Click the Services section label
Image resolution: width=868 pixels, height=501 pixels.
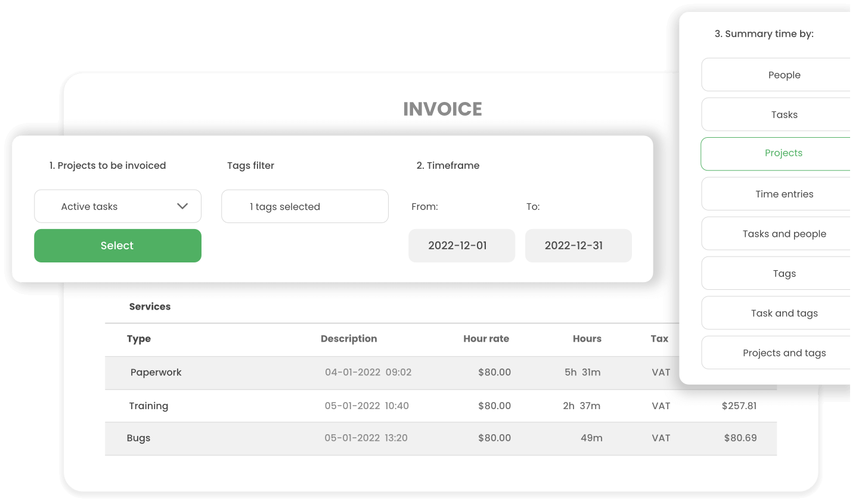pyautogui.click(x=150, y=307)
